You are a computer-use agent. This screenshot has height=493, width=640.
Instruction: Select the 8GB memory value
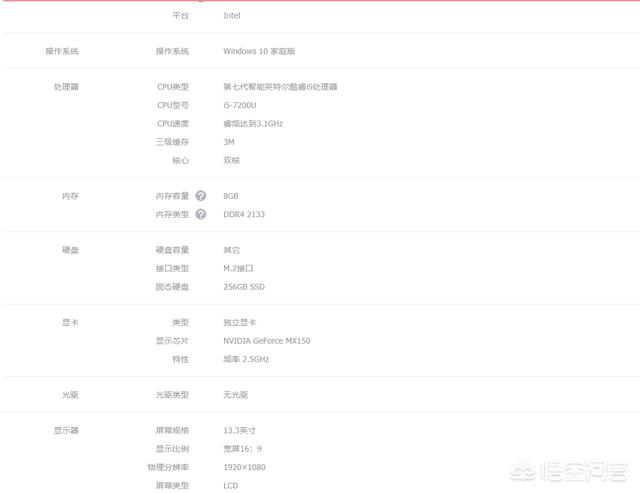click(x=231, y=196)
